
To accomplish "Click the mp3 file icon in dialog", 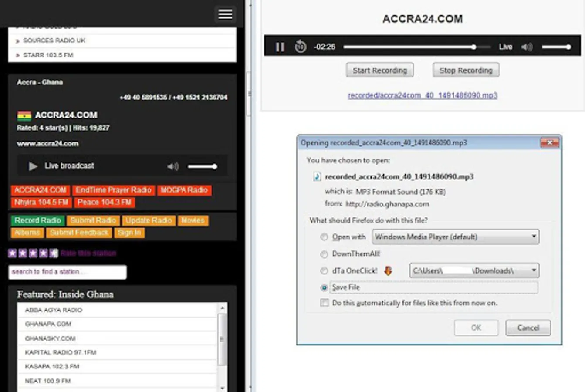I will [x=317, y=176].
